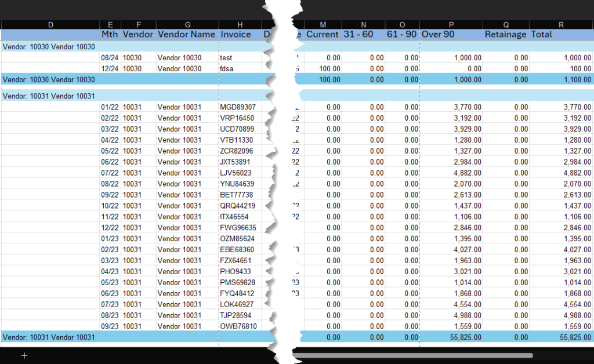Click the horizontal scrollbar thumb
Screen dimensions: 594x364
pyautogui.click(x=413, y=356)
